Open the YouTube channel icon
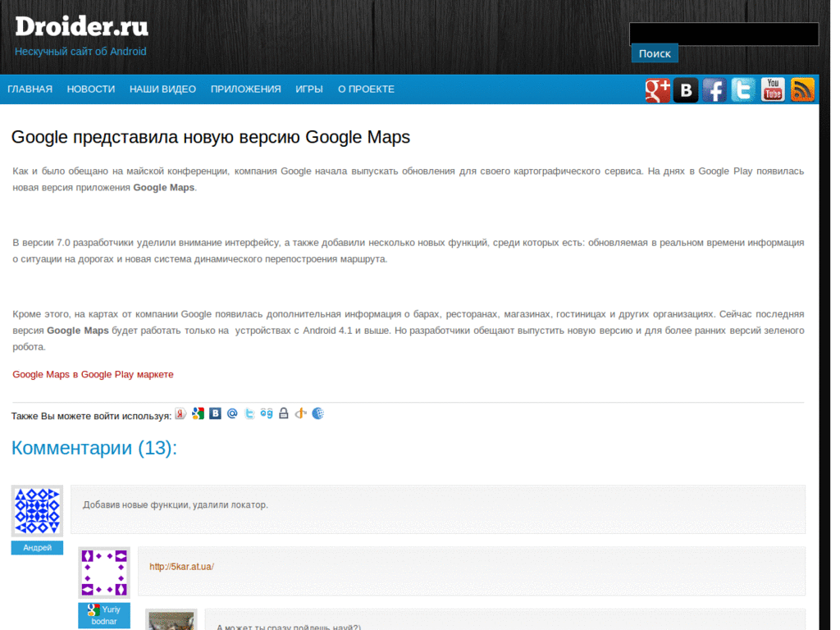Image resolution: width=840 pixels, height=630 pixels. pos(773,90)
